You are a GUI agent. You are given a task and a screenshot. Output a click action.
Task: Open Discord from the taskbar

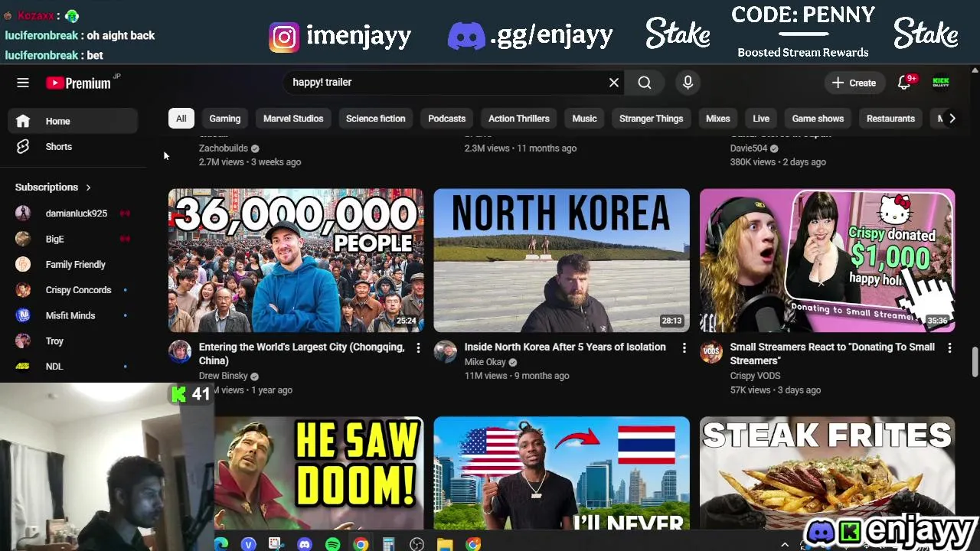pyautogui.click(x=305, y=544)
